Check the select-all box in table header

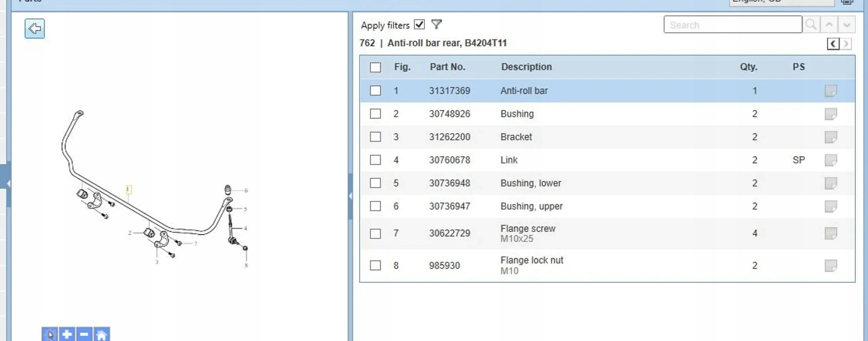pos(375,67)
